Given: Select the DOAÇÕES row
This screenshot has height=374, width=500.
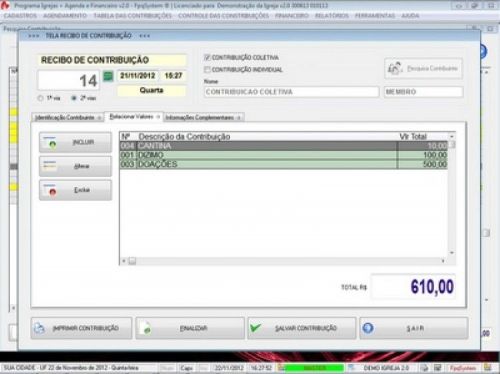Looking at the screenshot, I should pyautogui.click(x=283, y=164).
